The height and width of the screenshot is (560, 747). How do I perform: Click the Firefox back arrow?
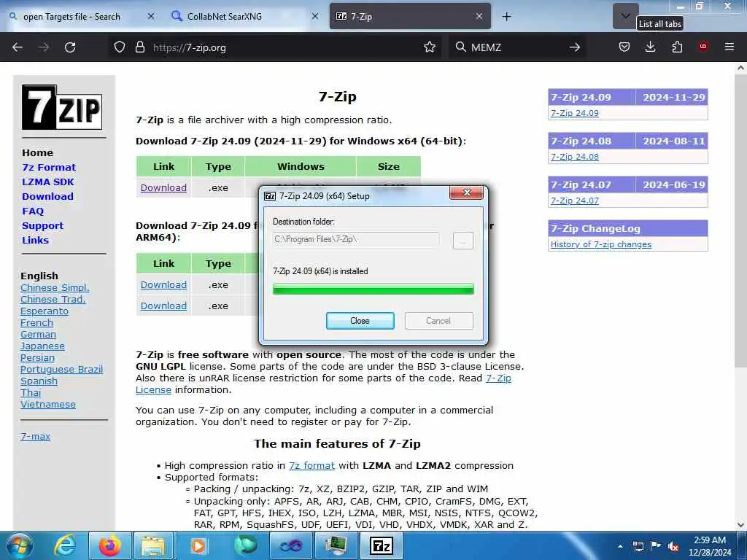(x=18, y=47)
